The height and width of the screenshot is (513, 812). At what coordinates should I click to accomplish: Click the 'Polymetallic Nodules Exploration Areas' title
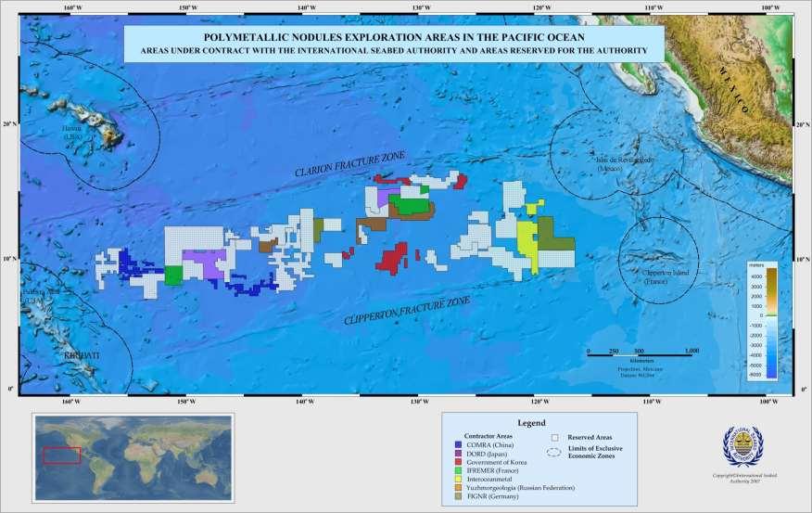pyautogui.click(x=394, y=37)
